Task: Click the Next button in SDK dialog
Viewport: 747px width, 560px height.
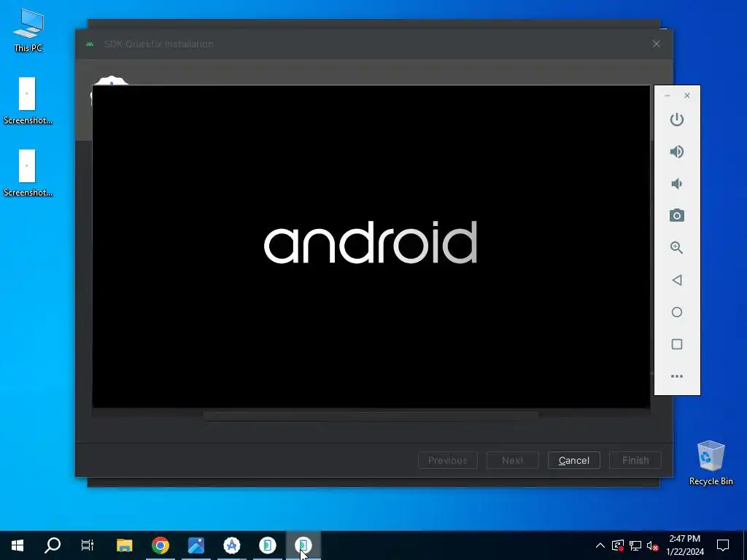Action: coord(512,461)
